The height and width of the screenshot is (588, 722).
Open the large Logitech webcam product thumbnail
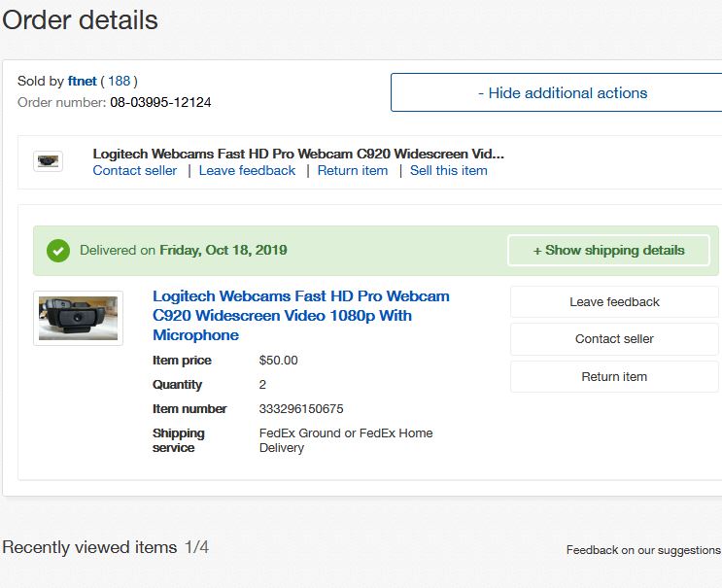(79, 318)
